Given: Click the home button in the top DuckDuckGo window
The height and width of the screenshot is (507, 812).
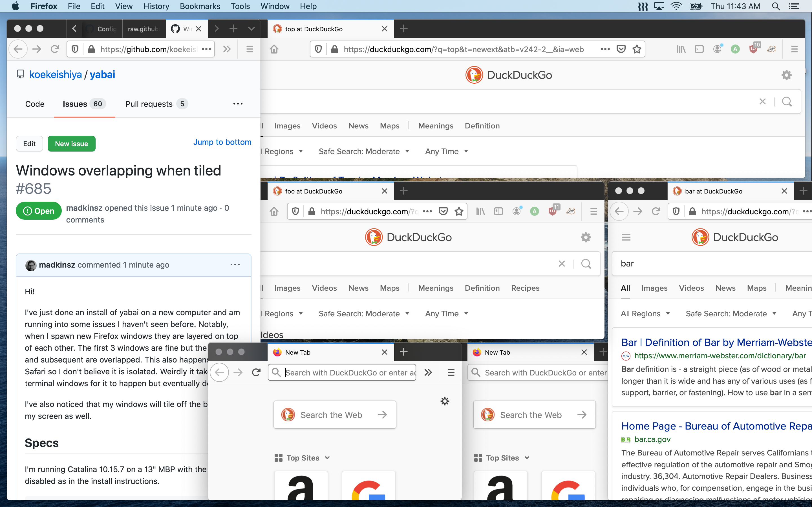Looking at the screenshot, I should [x=274, y=49].
